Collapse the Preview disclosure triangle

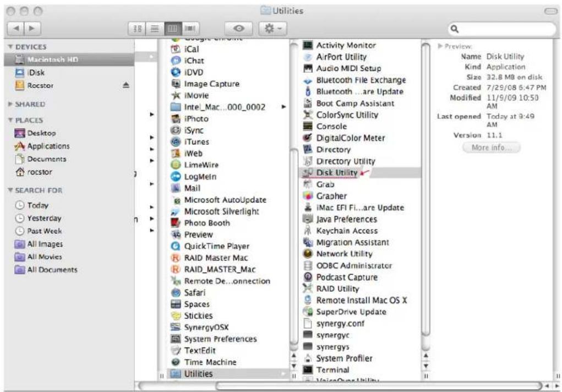click(x=440, y=46)
